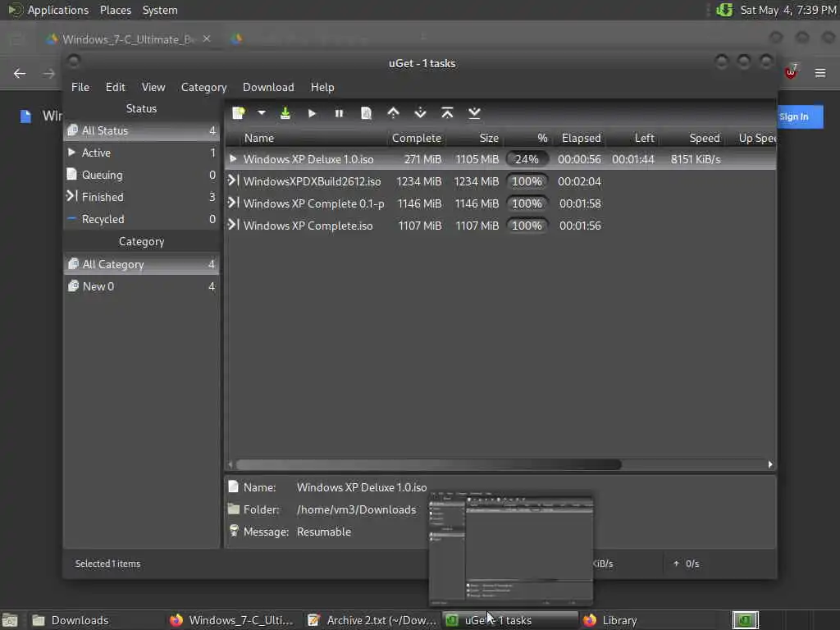Select Windows XP Complete 0.1-p download row
Image resolution: width=840 pixels, height=630 pixels.
coord(500,203)
